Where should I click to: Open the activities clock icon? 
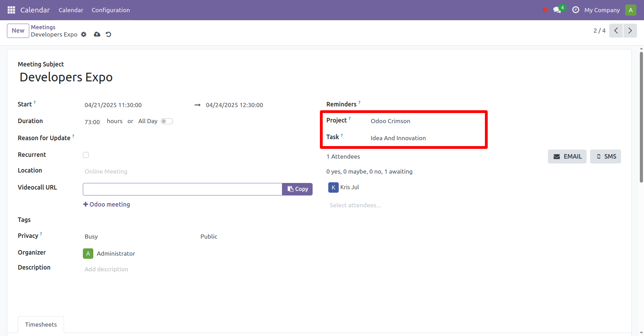tap(575, 10)
